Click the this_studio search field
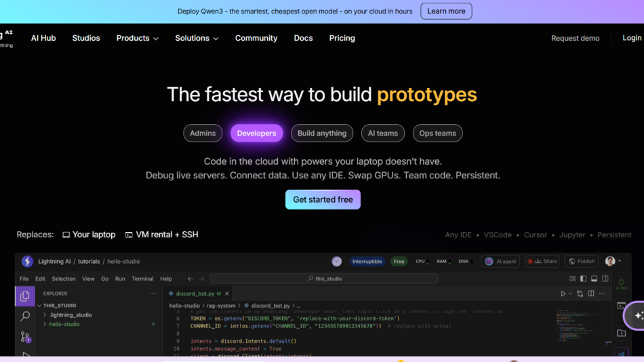Screen dimensions: 644x362 tap(324, 279)
